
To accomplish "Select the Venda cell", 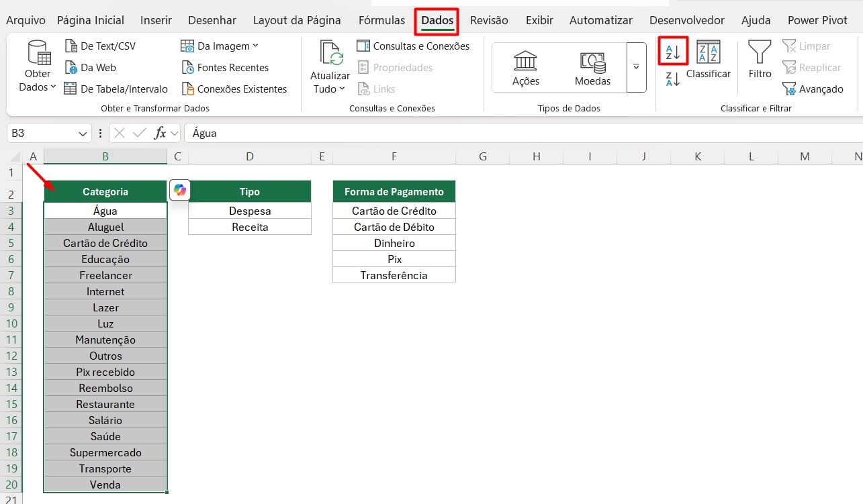I will coord(105,485).
